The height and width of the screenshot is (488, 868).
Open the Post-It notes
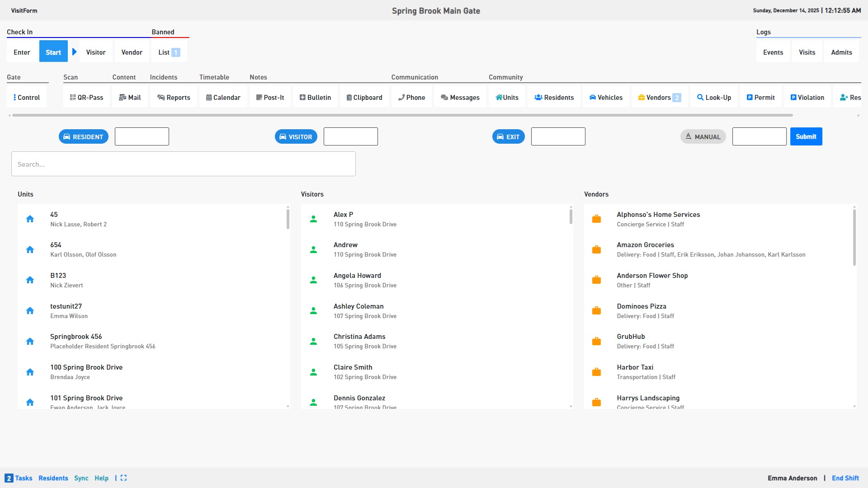[x=270, y=98]
